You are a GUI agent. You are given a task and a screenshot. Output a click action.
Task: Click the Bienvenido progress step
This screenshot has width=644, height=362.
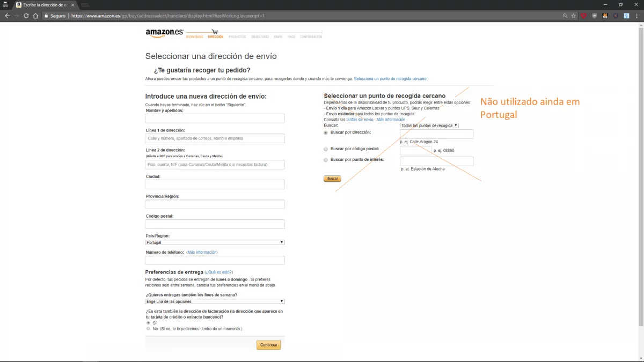coord(195,37)
